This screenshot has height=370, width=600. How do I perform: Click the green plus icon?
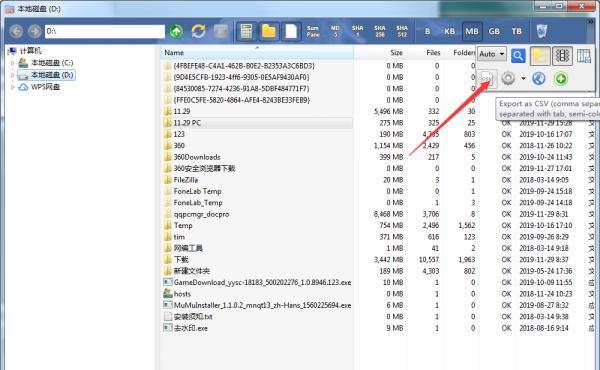(x=561, y=78)
